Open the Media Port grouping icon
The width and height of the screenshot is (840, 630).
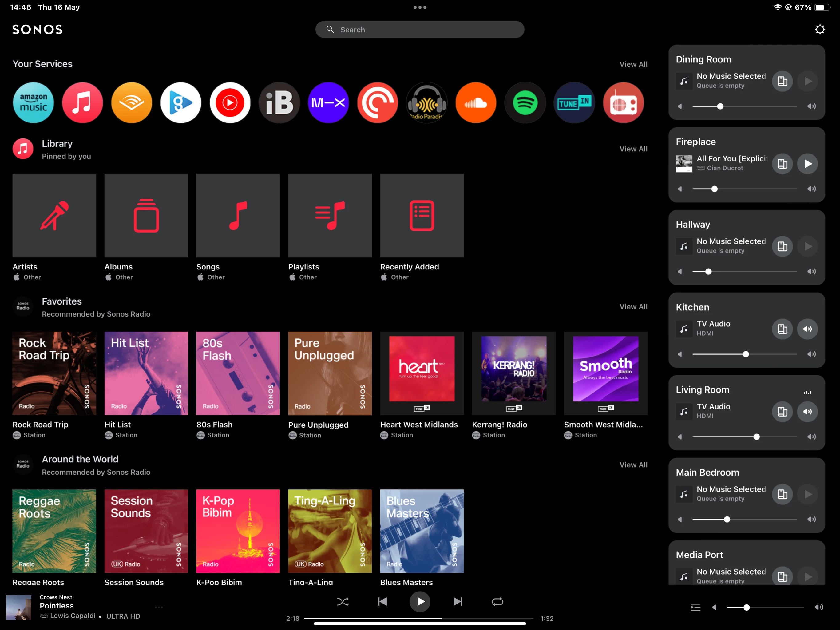(x=782, y=576)
